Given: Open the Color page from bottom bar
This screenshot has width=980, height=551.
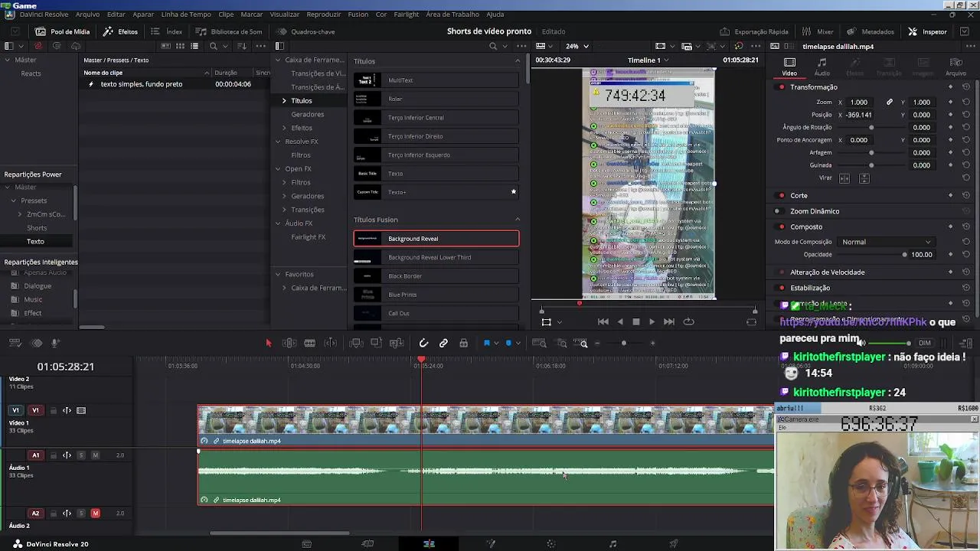Looking at the screenshot, I should (551, 544).
